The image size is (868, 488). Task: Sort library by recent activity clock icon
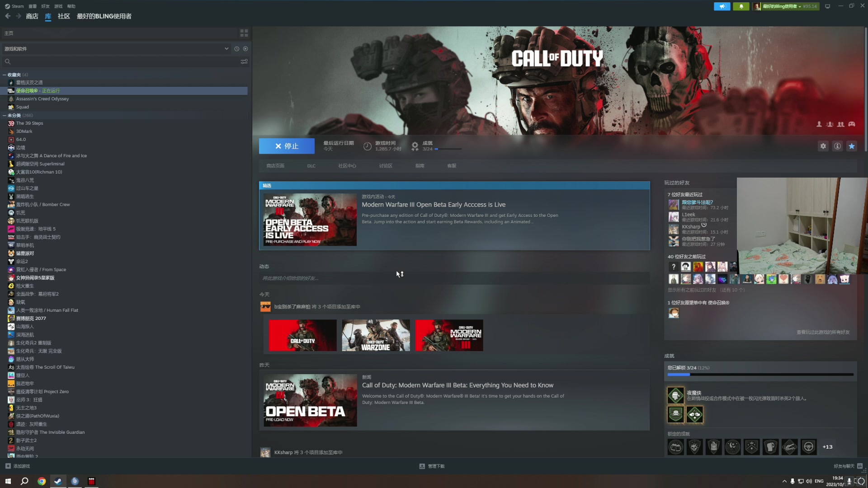point(236,49)
